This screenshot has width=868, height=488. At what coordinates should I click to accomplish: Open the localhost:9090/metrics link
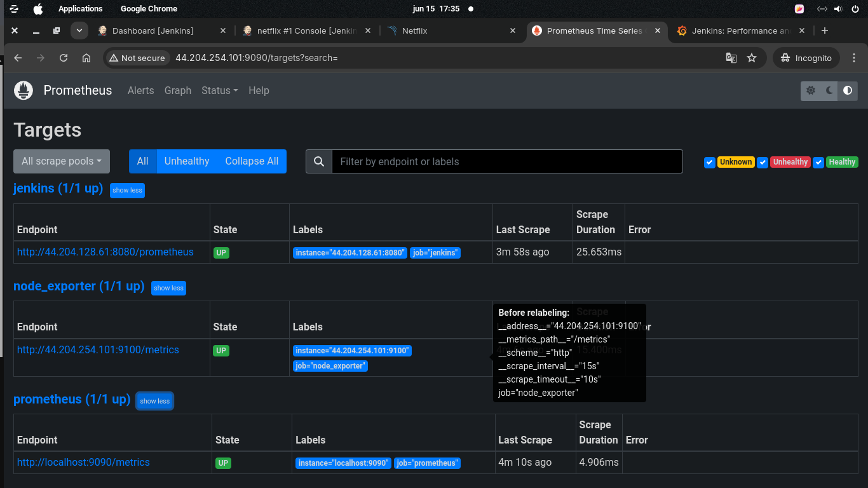pos(83,462)
